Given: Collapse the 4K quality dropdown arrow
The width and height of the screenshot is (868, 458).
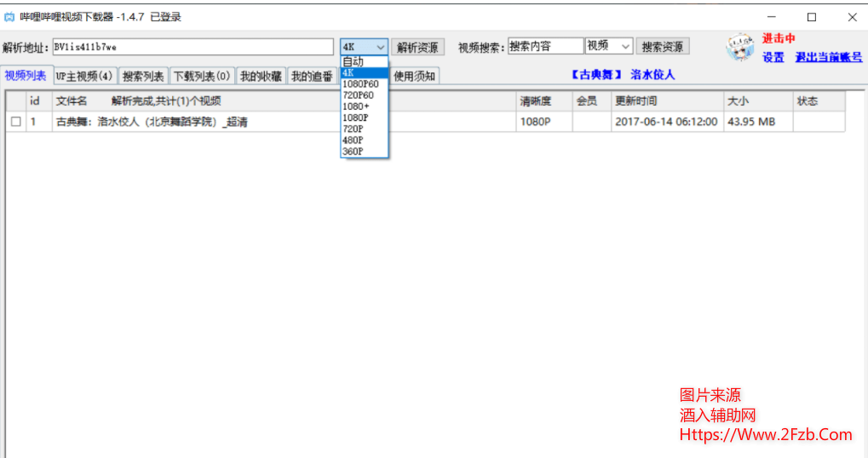Looking at the screenshot, I should [380, 48].
